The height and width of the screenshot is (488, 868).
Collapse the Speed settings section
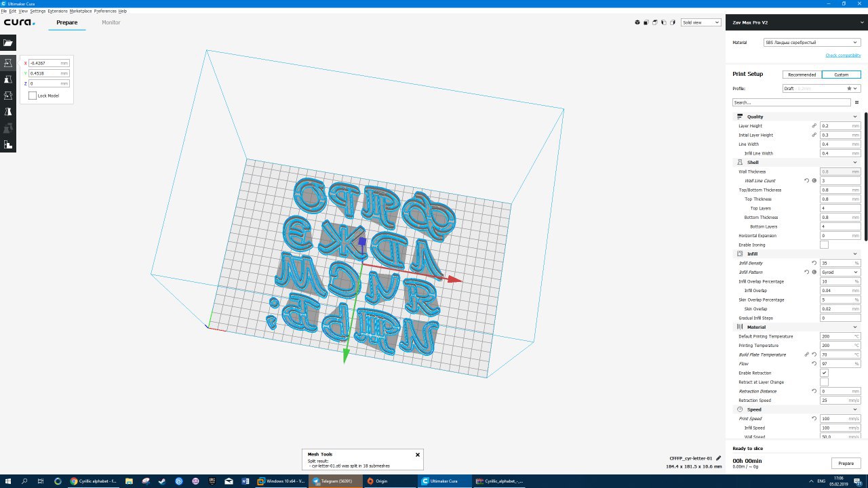pyautogui.click(x=797, y=409)
